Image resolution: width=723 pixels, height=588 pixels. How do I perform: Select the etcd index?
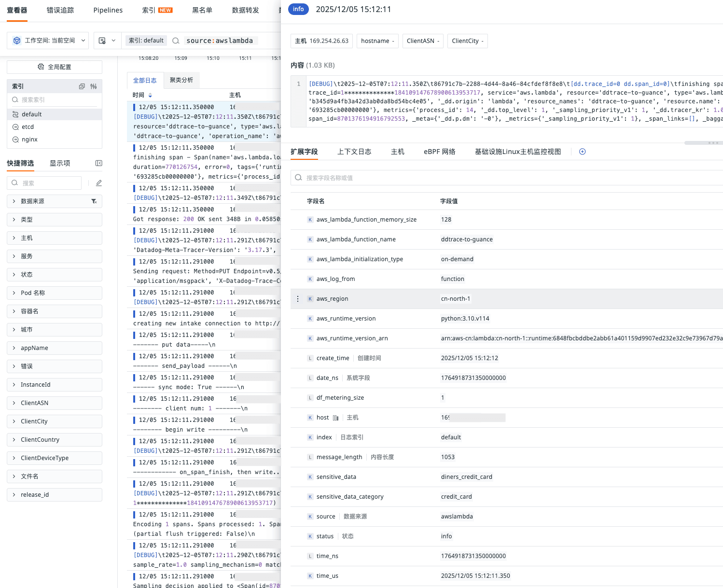click(x=28, y=126)
